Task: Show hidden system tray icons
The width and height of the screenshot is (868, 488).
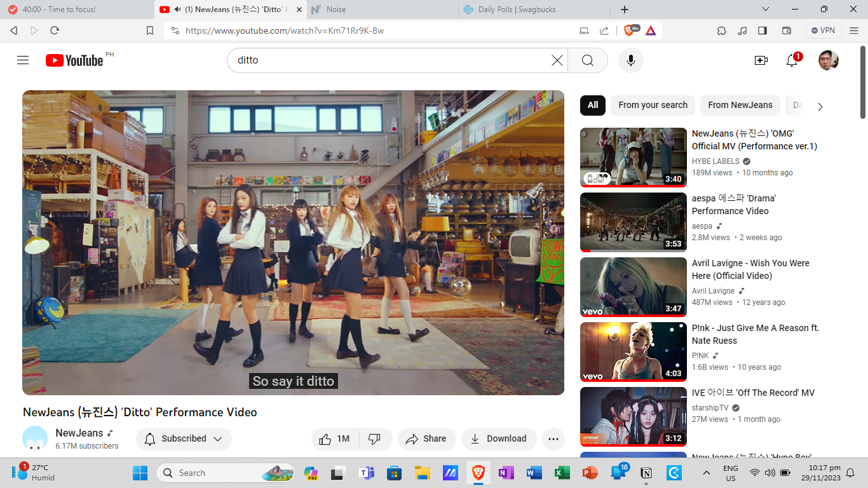Action: [x=706, y=473]
